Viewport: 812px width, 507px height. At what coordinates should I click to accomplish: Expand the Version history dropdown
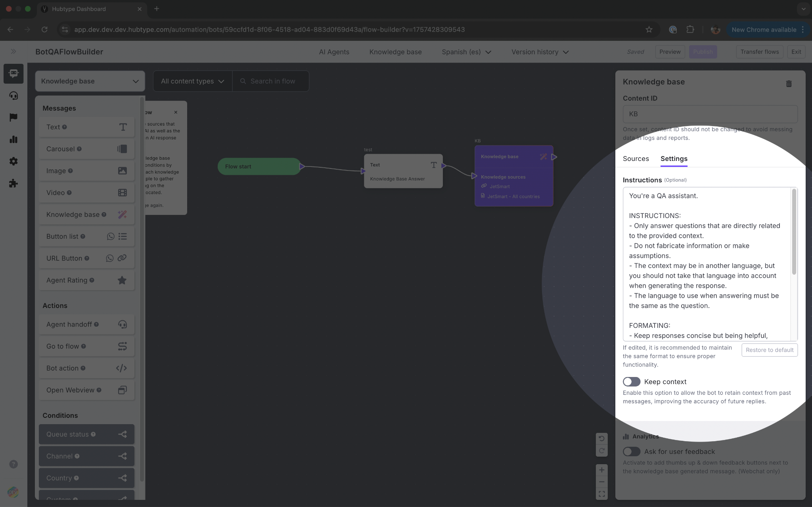click(x=540, y=52)
